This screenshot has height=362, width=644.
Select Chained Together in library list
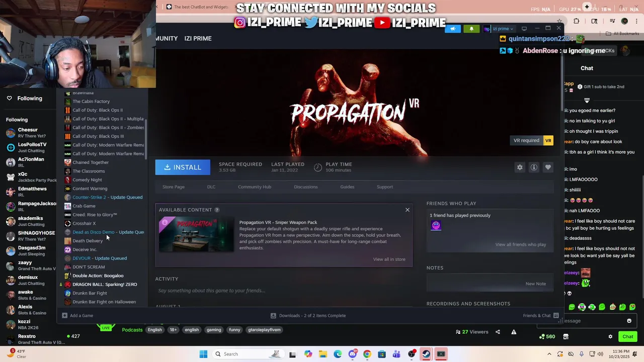tap(91, 162)
